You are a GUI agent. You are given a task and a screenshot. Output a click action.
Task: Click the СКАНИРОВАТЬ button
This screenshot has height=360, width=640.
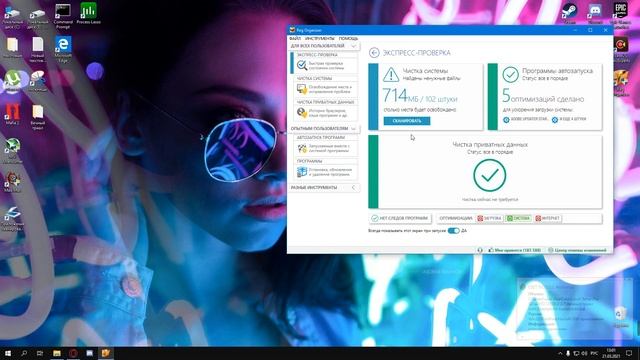(x=407, y=121)
